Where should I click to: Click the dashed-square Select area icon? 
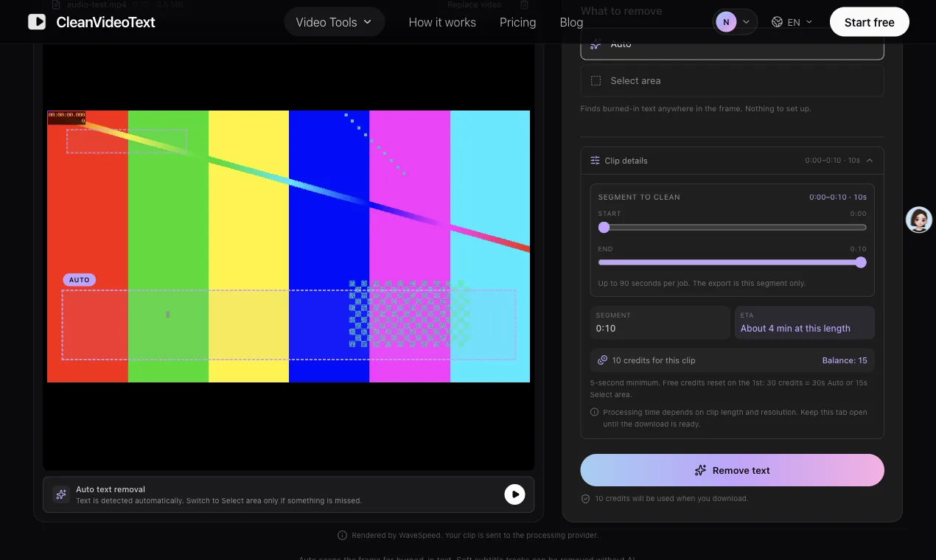(x=596, y=81)
